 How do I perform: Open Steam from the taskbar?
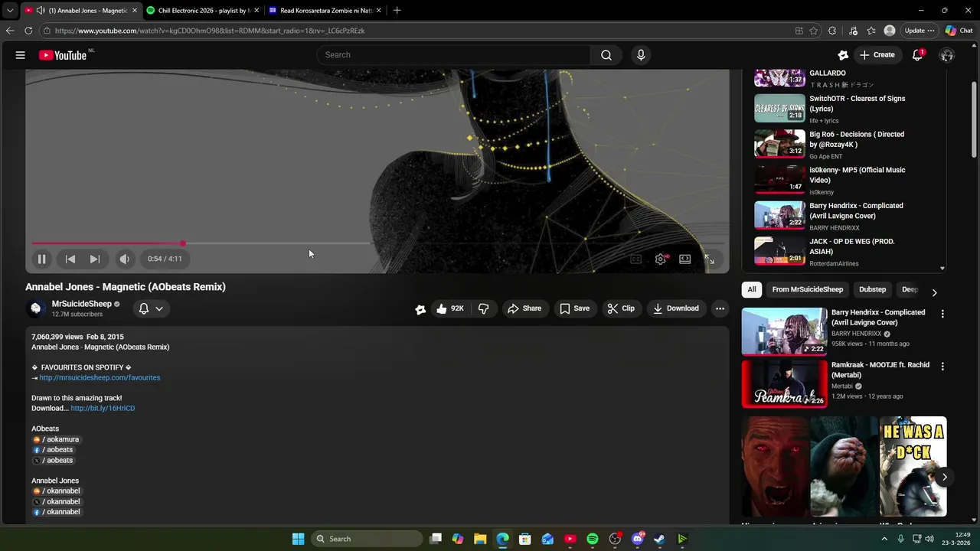pyautogui.click(x=659, y=539)
